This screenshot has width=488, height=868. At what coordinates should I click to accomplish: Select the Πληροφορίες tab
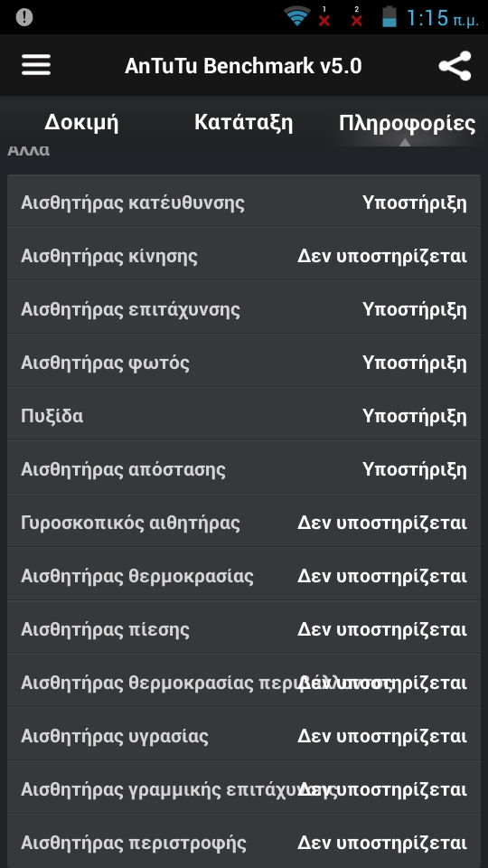(407, 122)
